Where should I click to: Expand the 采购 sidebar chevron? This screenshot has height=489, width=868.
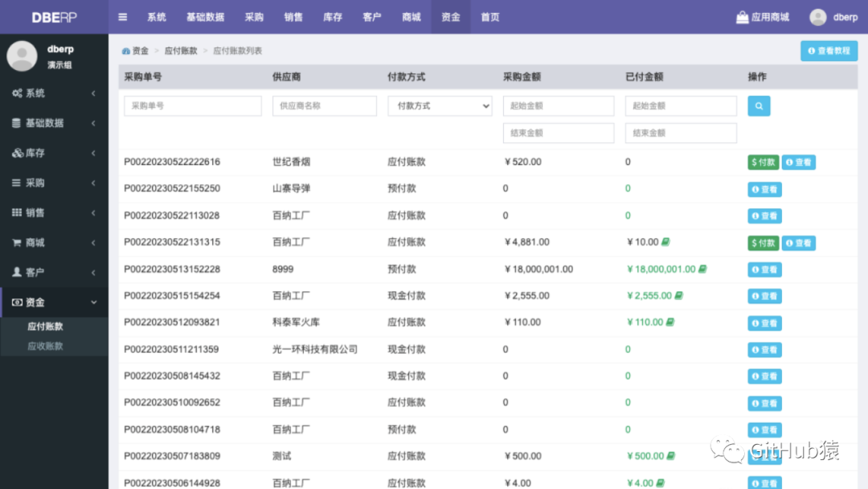(93, 183)
